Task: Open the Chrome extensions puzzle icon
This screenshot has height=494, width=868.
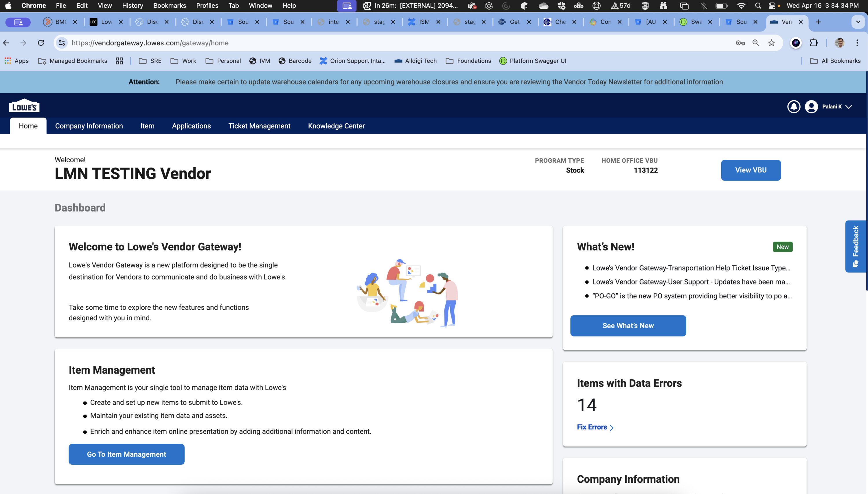Action: click(x=814, y=43)
